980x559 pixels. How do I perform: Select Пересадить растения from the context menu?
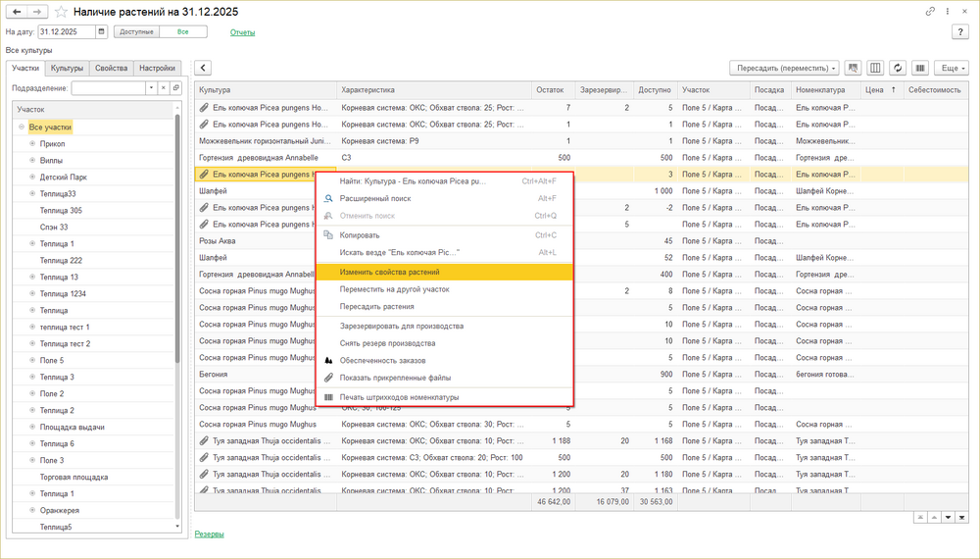376,307
